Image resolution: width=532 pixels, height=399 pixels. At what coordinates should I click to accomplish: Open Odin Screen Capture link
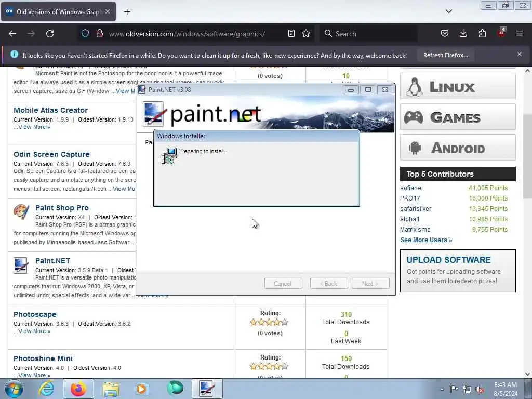(x=51, y=154)
